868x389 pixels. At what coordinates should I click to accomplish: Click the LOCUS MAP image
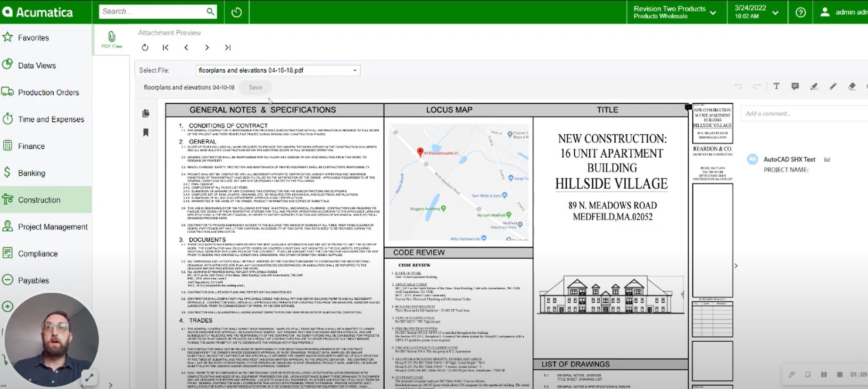[459, 183]
